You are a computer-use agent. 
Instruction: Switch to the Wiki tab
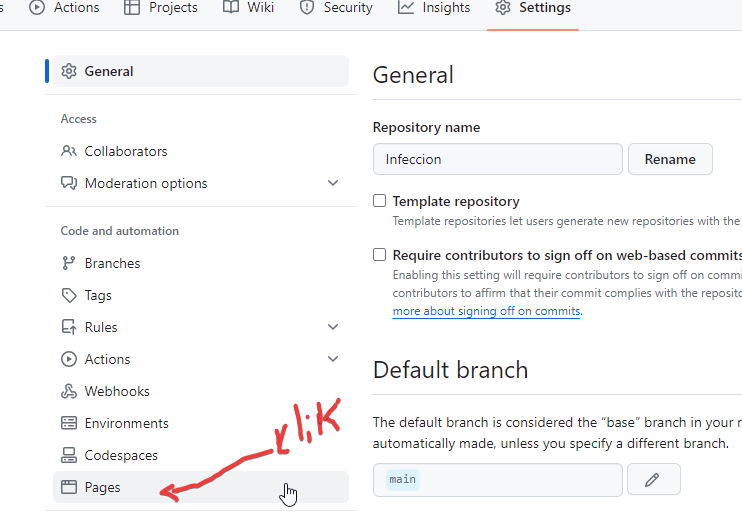tap(248, 8)
